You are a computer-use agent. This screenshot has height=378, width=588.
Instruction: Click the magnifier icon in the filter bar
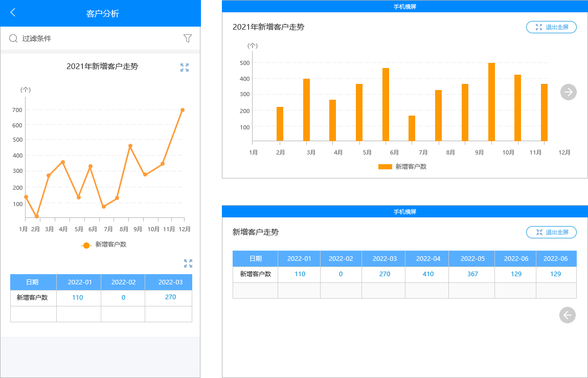coord(13,38)
